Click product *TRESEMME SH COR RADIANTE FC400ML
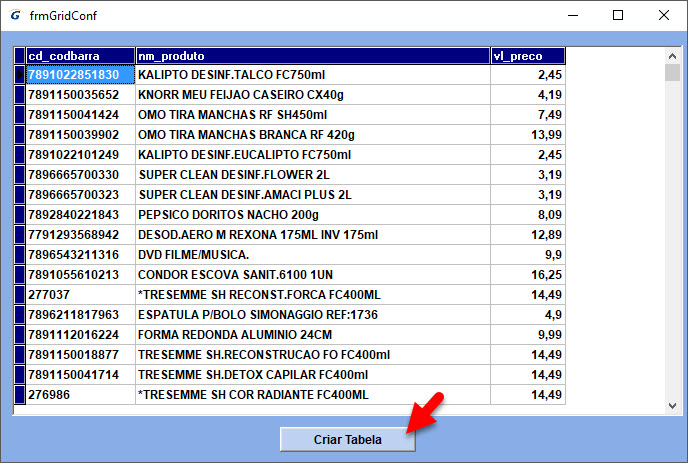This screenshot has height=463, width=688. (313, 395)
